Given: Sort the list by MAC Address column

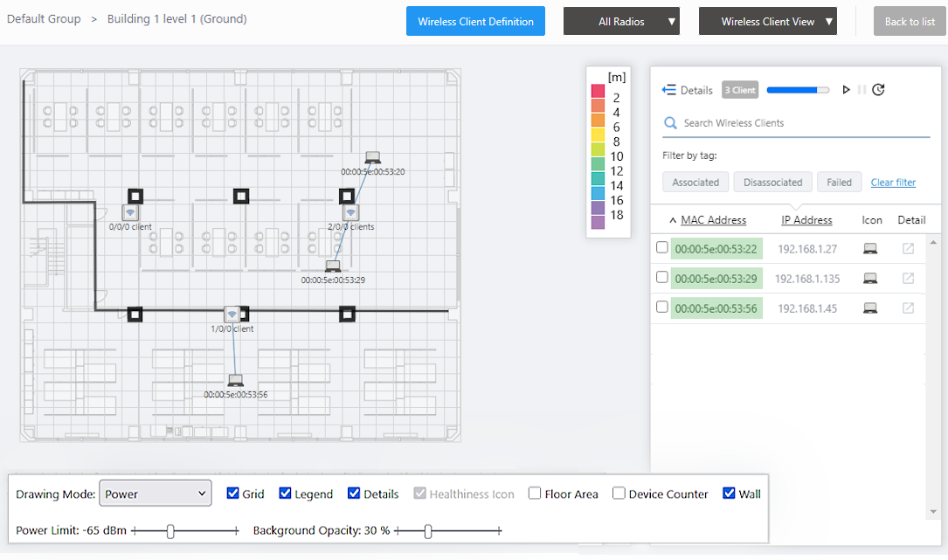Looking at the screenshot, I should 713,220.
